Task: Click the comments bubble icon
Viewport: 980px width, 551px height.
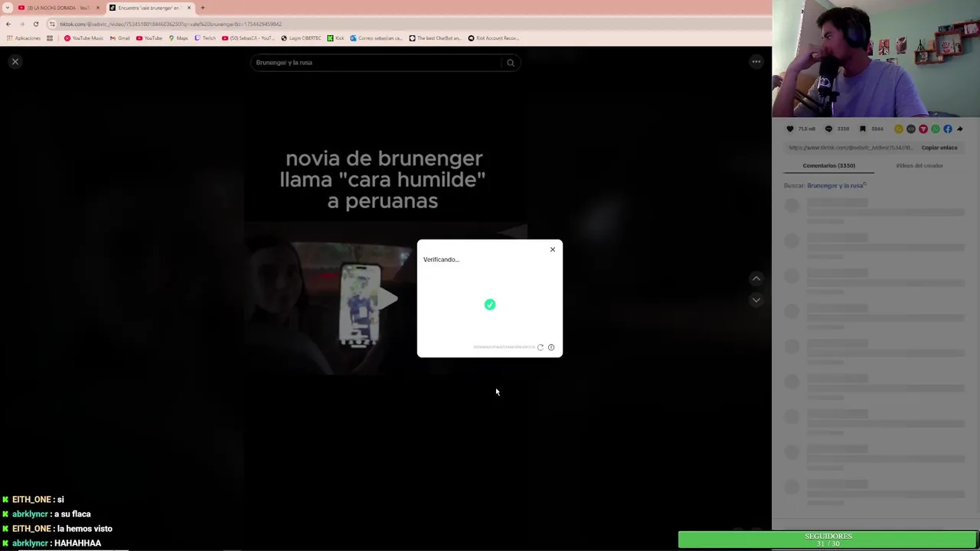Action: [828, 129]
